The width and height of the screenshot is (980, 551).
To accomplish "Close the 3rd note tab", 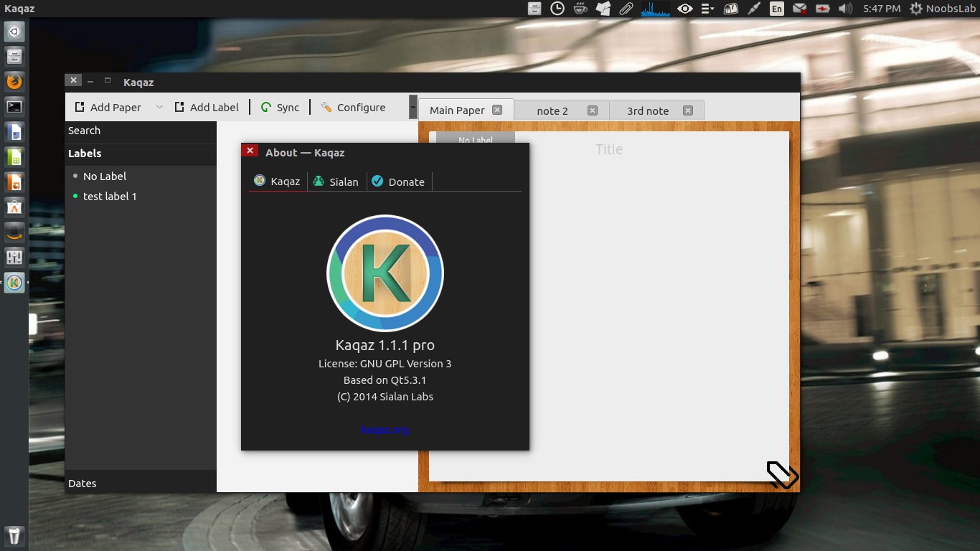I will pyautogui.click(x=688, y=110).
